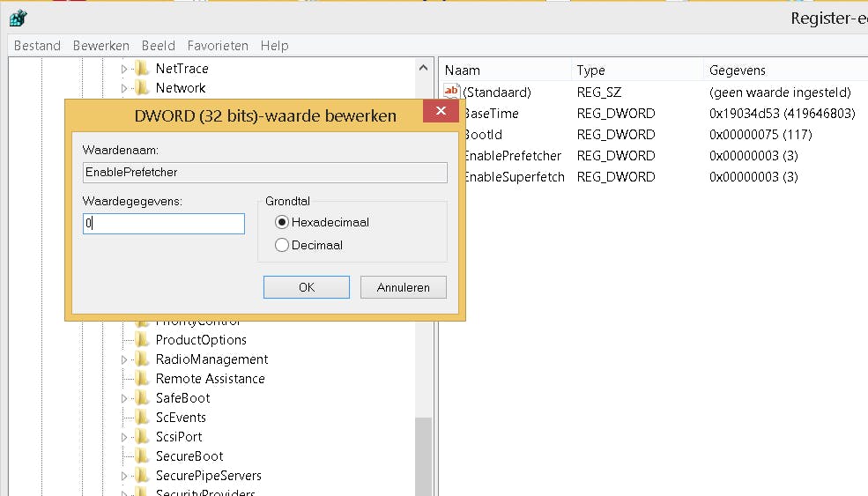Click the ScEvents folder icon
Viewport: 868px width, 496px height.
142,417
